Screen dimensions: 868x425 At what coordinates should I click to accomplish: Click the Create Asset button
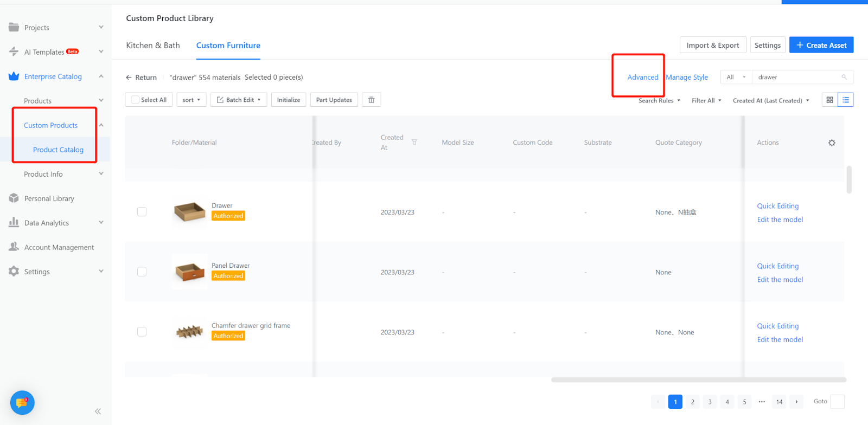821,45
